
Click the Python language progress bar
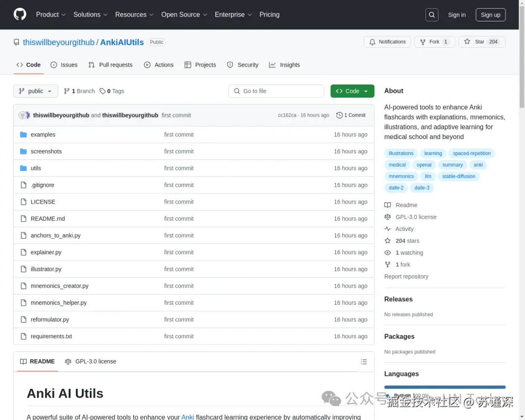point(445,387)
